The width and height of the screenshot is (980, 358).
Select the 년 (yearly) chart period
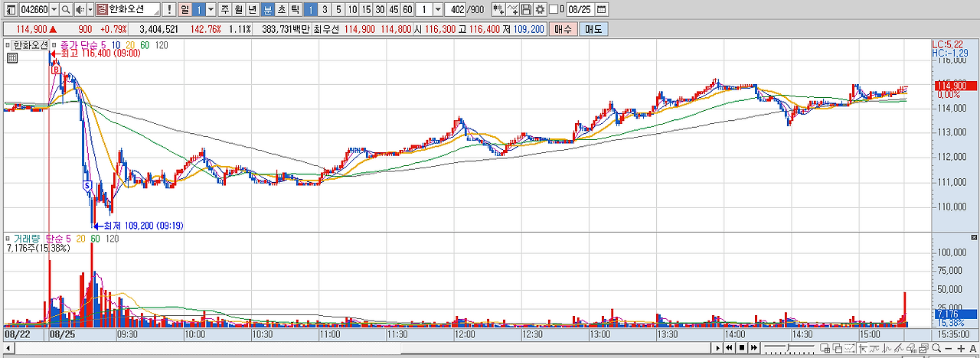point(252,9)
